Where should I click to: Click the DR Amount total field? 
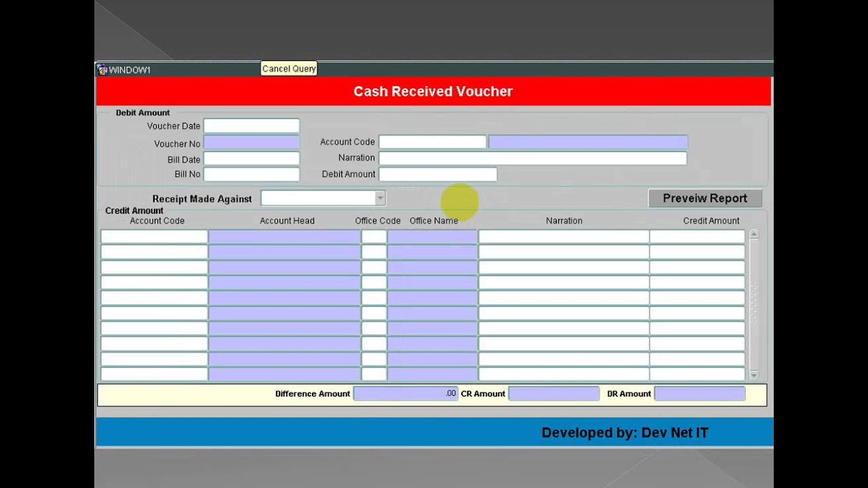700,394
